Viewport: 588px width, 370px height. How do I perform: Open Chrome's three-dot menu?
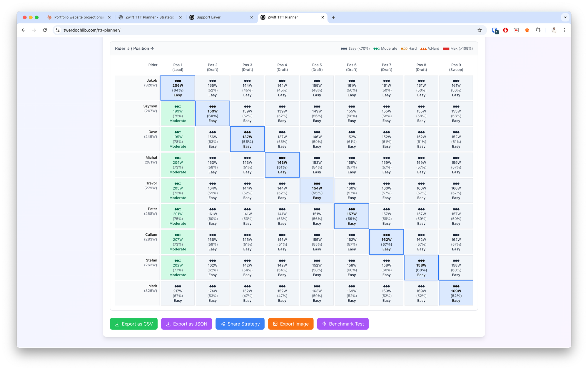[x=565, y=30]
